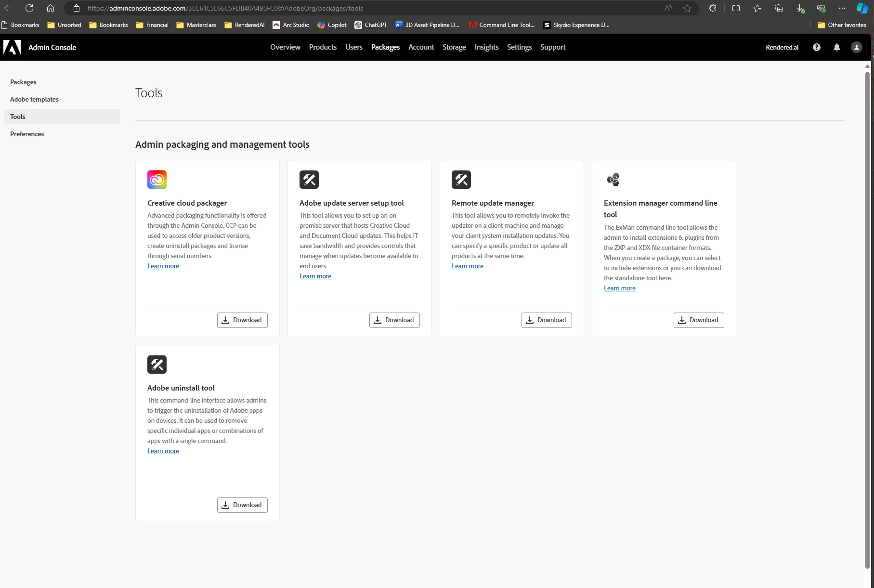Open the ChatGPT bookmark
874x588 pixels.
point(371,25)
